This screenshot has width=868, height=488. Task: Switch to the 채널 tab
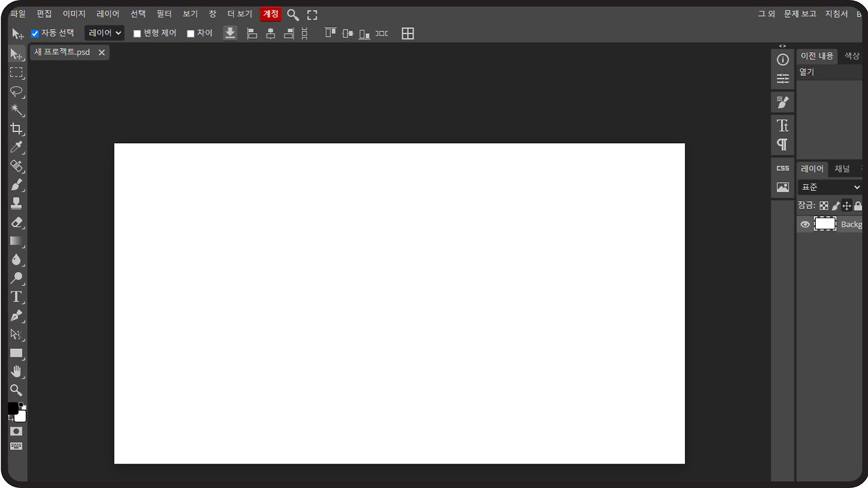pyautogui.click(x=842, y=169)
